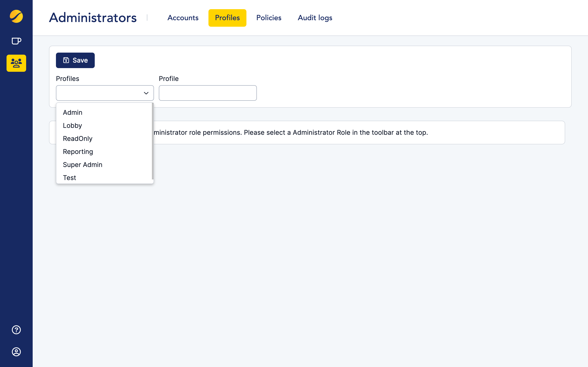Pick the Reporting profile option
Viewport: 588px width, 367px height.
78,152
